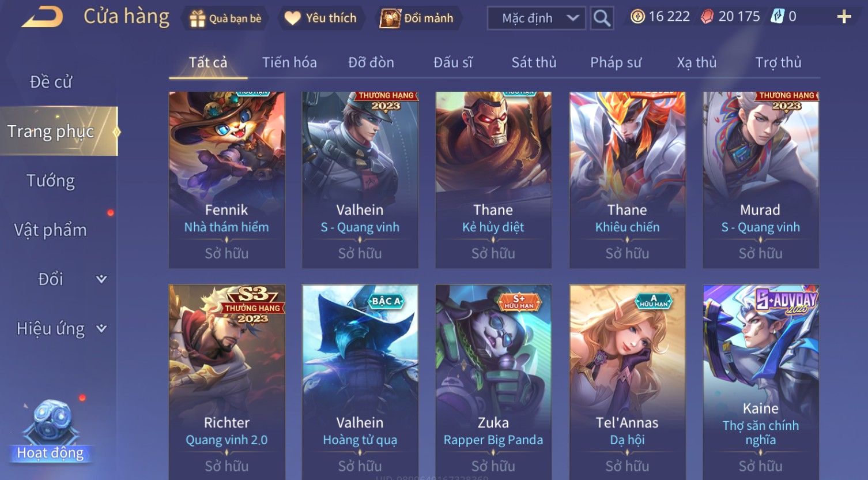This screenshot has height=480, width=868.
Task: Switch to the Pháp sư tab
Action: 616,62
